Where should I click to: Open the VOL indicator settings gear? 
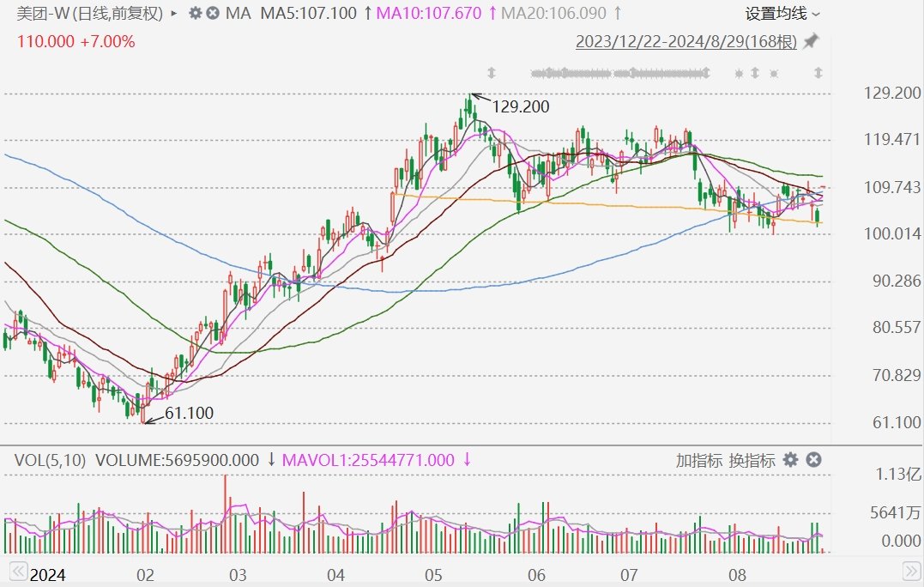point(790,460)
